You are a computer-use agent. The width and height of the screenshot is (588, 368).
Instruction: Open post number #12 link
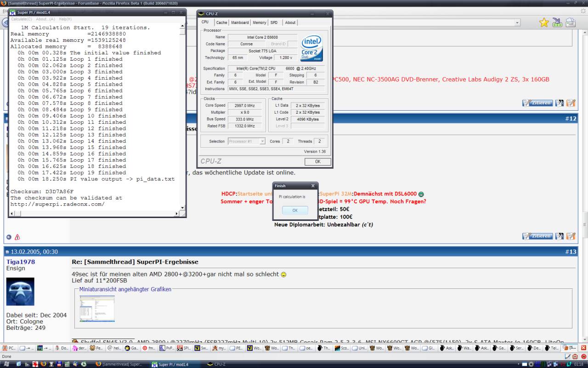tap(571, 119)
